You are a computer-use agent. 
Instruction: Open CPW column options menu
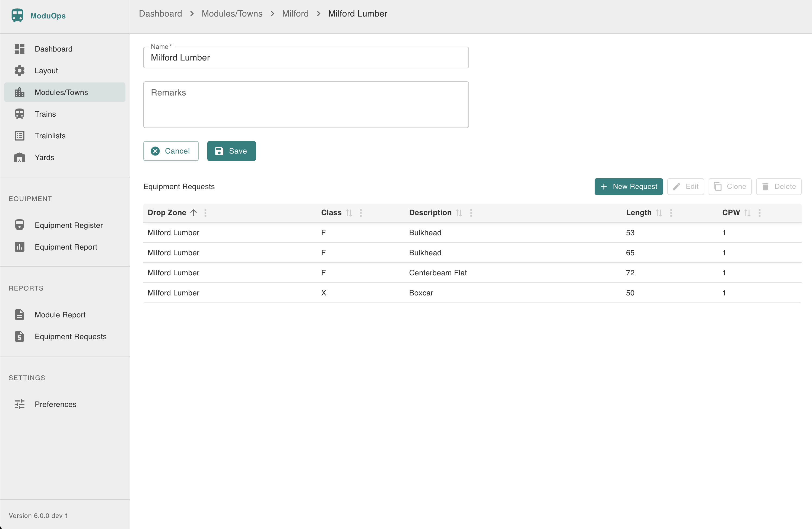click(759, 213)
